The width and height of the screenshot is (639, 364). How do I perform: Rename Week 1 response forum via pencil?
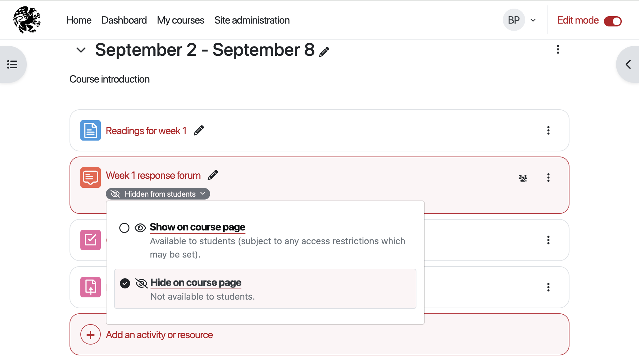(213, 175)
